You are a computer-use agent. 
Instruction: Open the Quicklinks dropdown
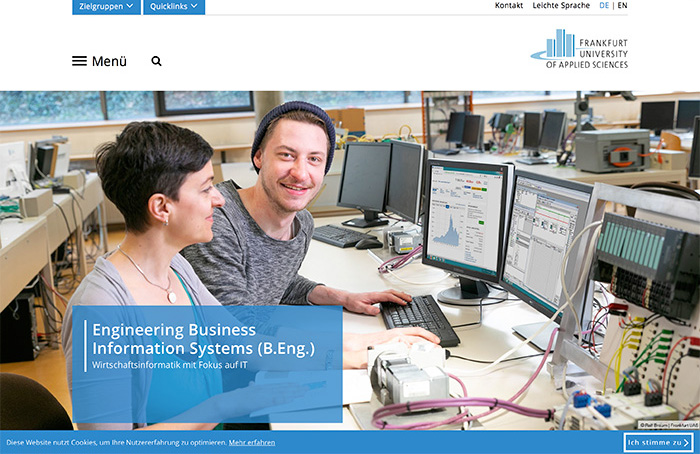coord(174,6)
